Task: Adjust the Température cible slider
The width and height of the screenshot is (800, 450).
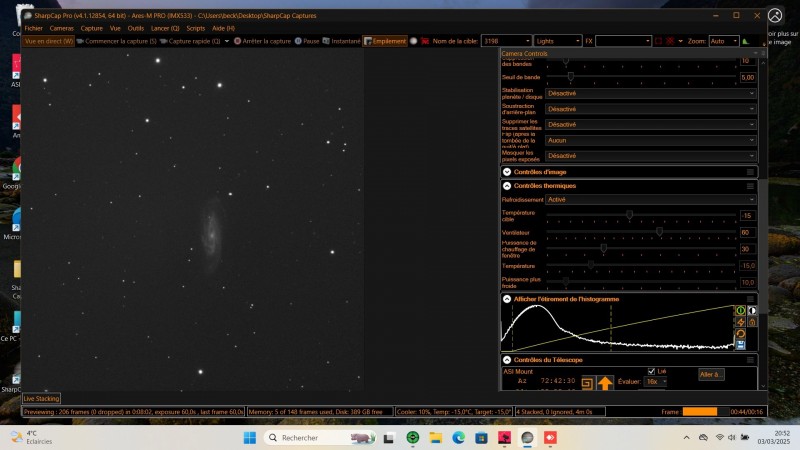Action: tap(629, 215)
